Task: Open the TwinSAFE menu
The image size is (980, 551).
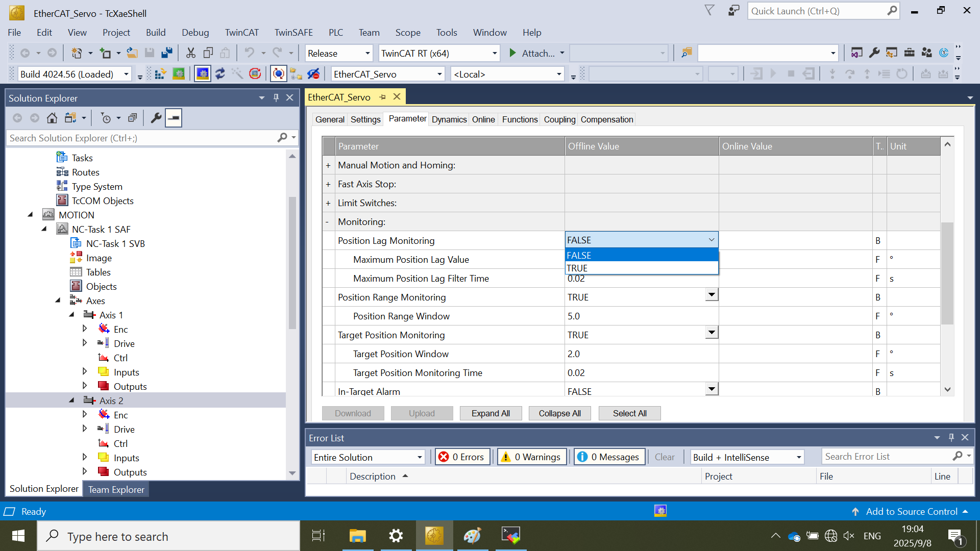Action: click(x=293, y=33)
